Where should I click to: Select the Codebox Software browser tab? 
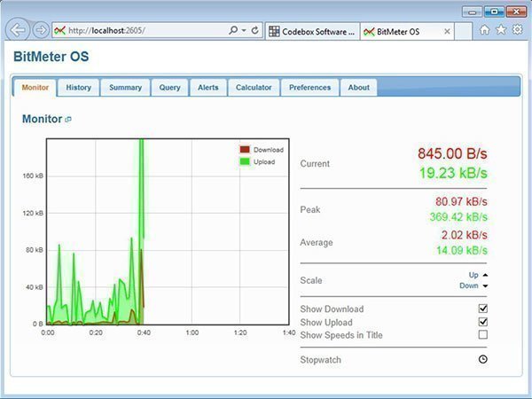point(311,31)
